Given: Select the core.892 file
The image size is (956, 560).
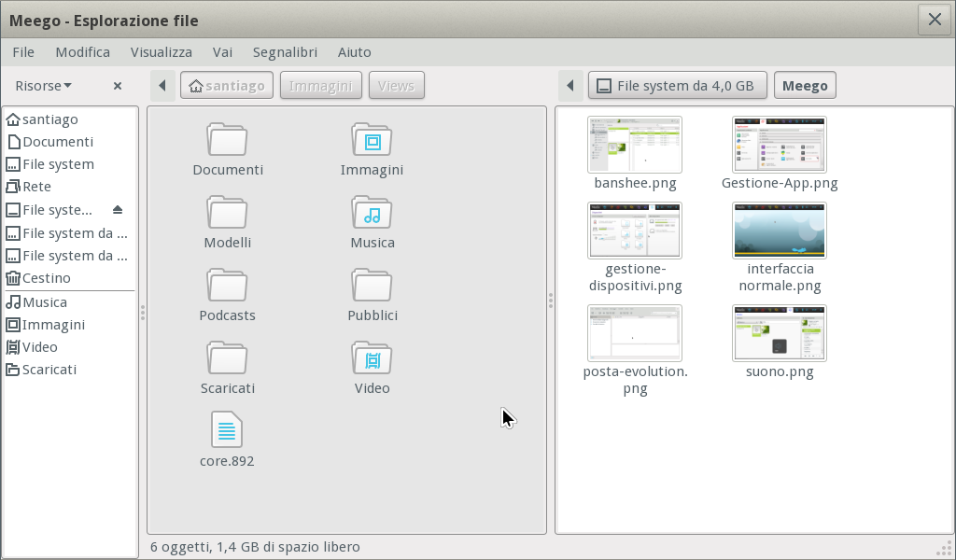Looking at the screenshot, I should (x=227, y=429).
